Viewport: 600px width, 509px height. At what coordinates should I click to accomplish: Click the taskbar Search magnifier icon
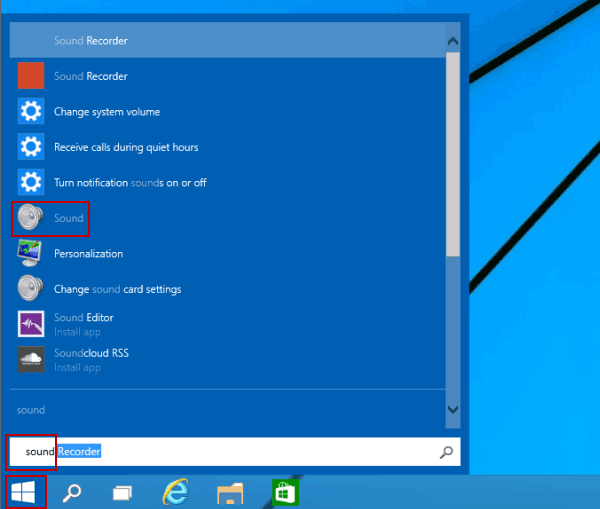(x=72, y=493)
